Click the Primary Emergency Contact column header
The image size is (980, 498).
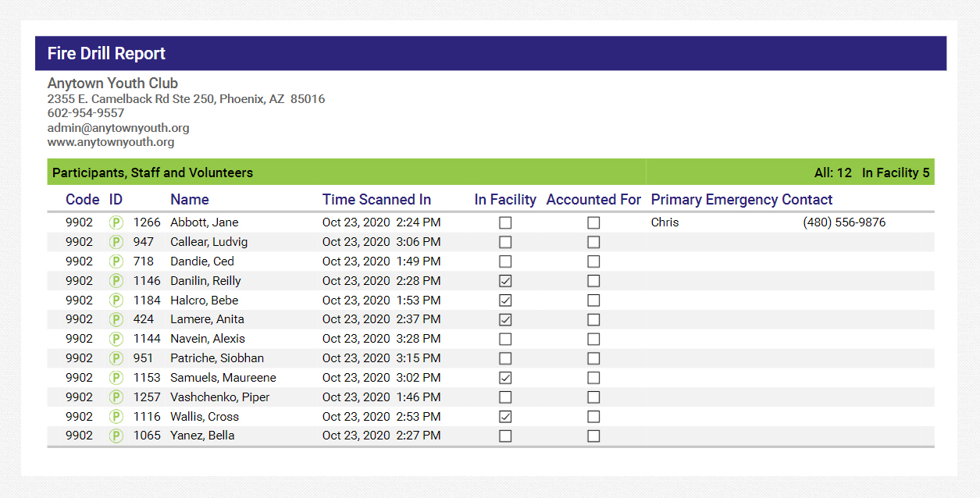pos(742,200)
